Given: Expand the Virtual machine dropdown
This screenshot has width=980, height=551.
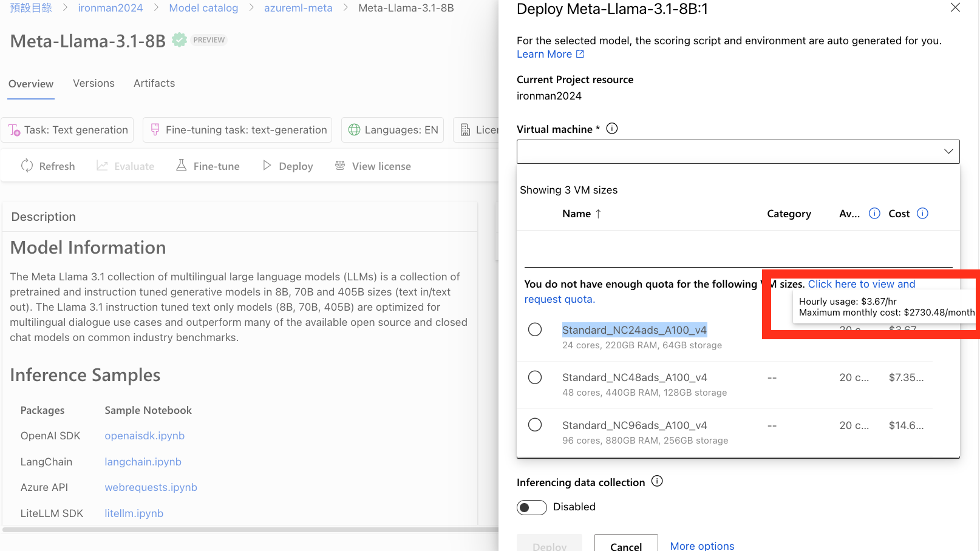Looking at the screenshot, I should point(738,152).
